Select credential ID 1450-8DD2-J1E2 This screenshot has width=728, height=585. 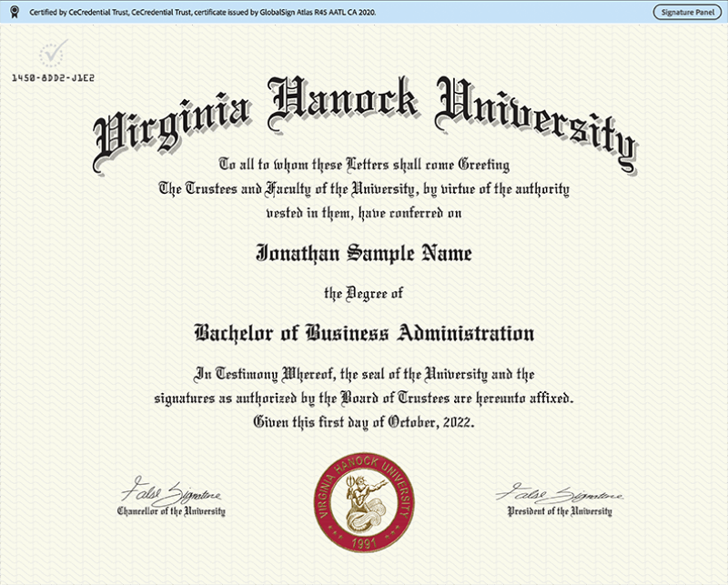pyautogui.click(x=53, y=78)
